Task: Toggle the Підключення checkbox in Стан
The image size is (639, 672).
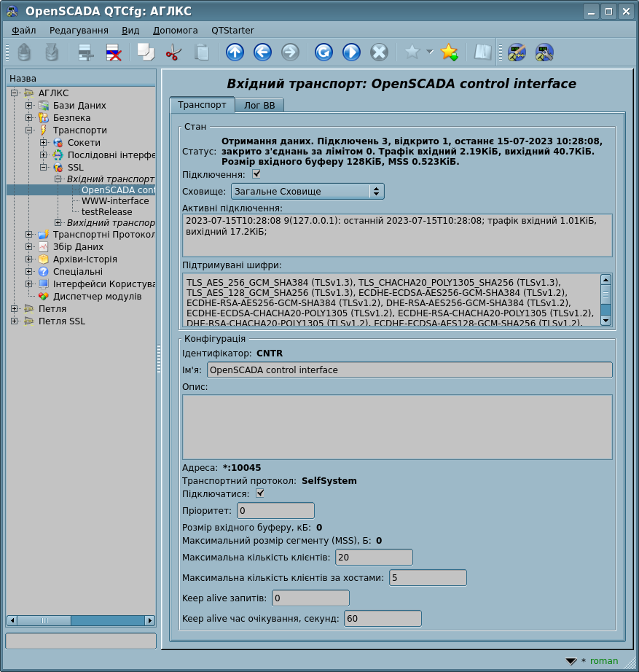Action: click(256, 174)
